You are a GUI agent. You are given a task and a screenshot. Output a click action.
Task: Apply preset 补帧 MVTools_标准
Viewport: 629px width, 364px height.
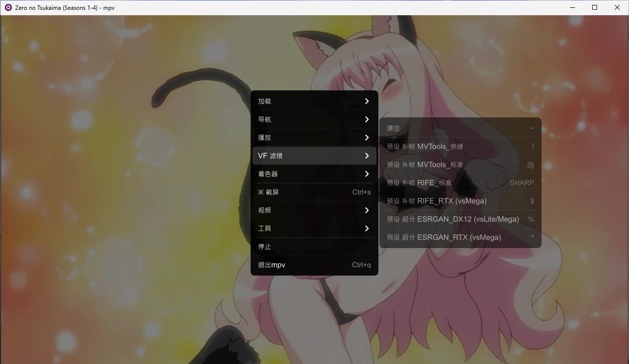coord(460,165)
